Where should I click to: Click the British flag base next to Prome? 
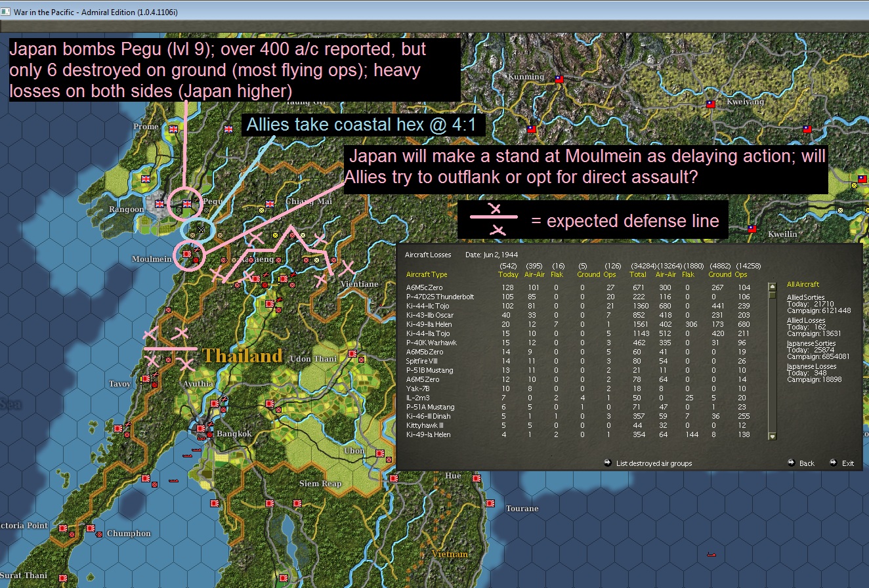tap(174, 129)
